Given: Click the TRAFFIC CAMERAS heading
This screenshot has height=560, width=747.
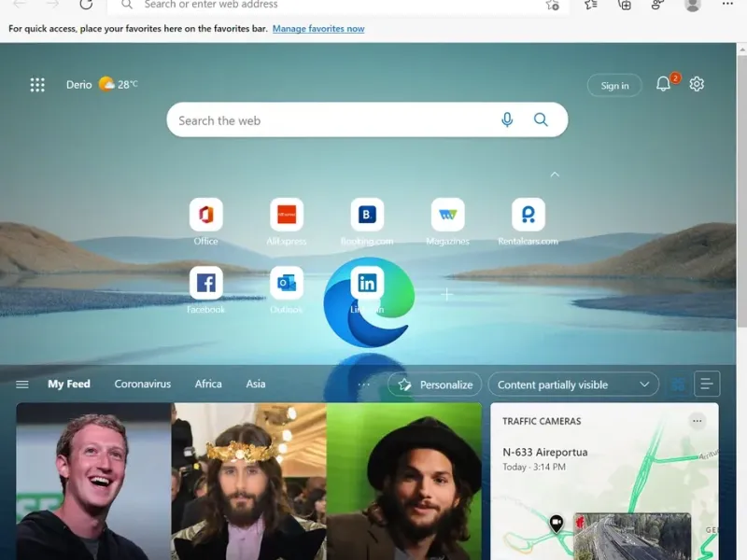Looking at the screenshot, I should 542,422.
